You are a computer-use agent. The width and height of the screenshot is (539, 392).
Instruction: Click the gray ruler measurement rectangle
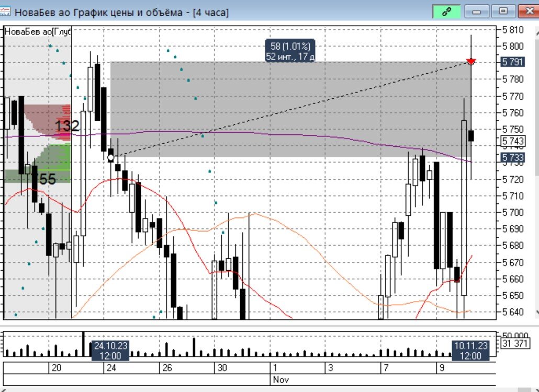290,109
